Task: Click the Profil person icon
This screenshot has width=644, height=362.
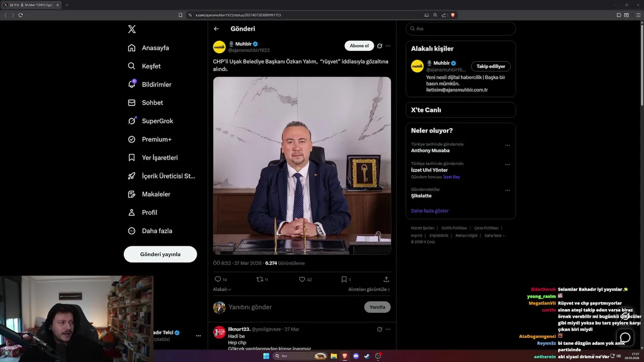Action: (x=132, y=212)
